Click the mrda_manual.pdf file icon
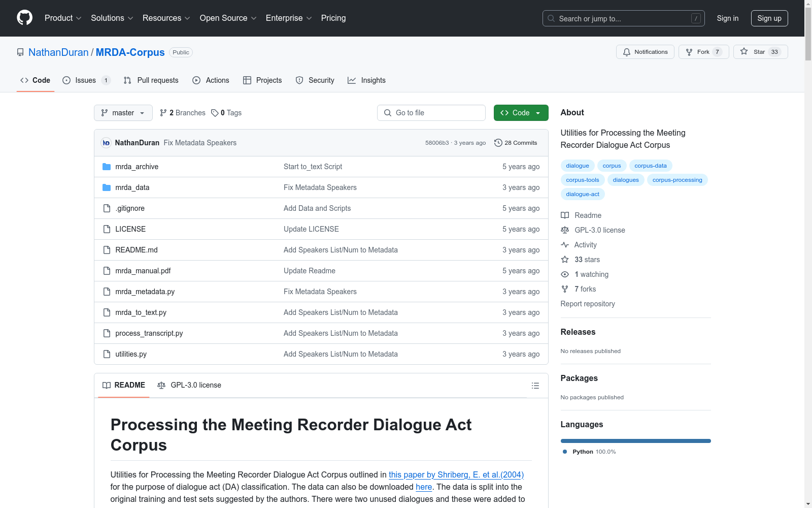The height and width of the screenshot is (508, 812). coord(107,271)
